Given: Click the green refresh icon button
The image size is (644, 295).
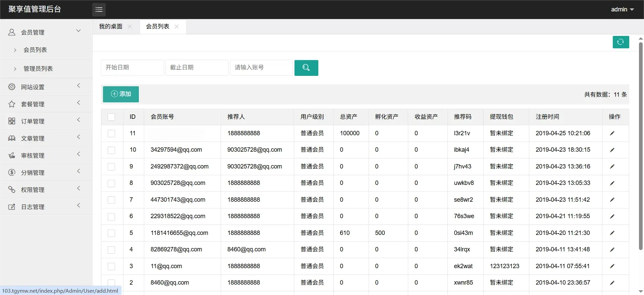Looking at the screenshot, I should pos(621,42).
